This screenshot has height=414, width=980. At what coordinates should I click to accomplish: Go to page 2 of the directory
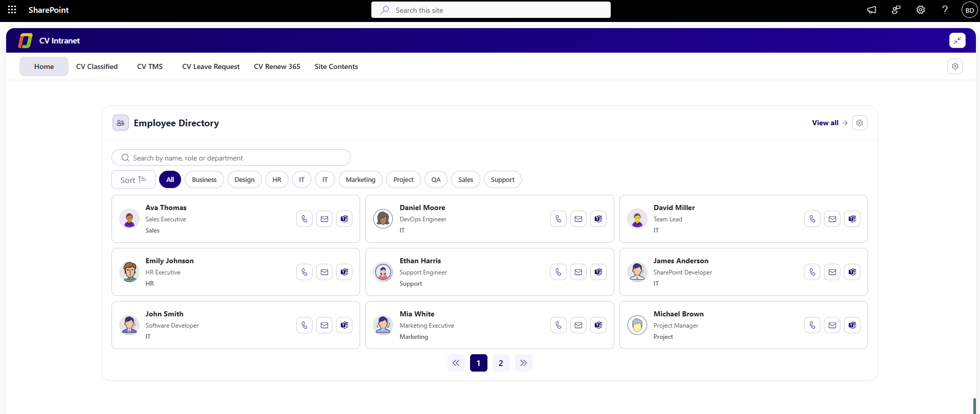click(501, 363)
